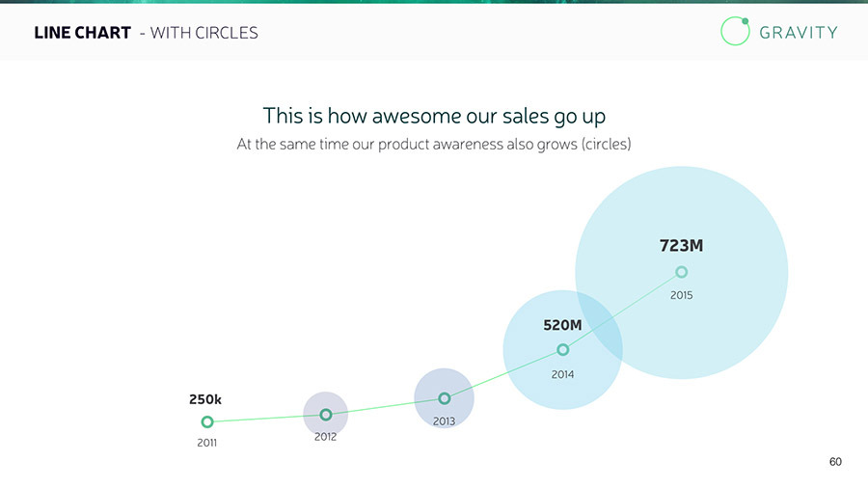Click the 2011 year label
The width and height of the screenshot is (868, 488).
[x=206, y=444]
